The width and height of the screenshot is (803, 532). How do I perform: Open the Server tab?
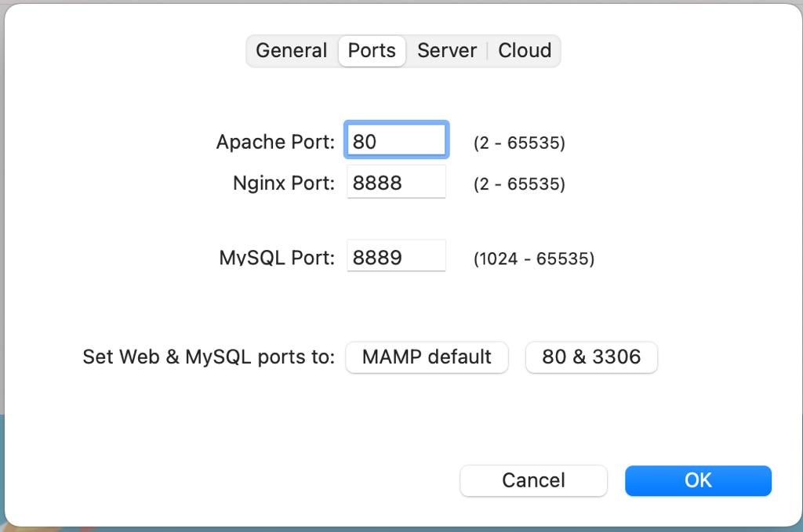pyautogui.click(x=446, y=51)
